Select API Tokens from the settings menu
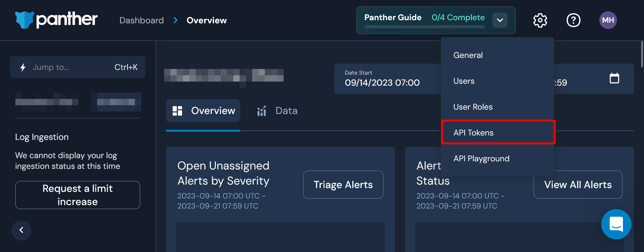Screen dimensions: 644x252 (x=497, y=133)
